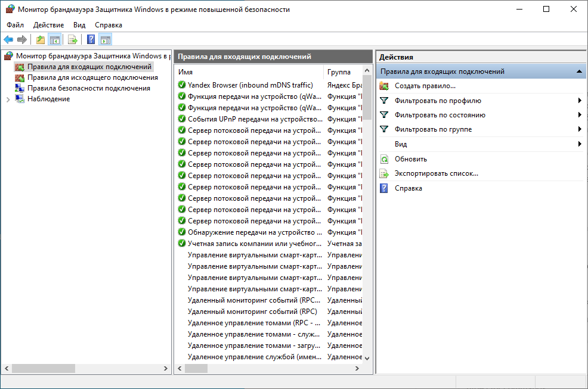
Task: Open the Справка menu in menu bar
Action: click(x=109, y=25)
